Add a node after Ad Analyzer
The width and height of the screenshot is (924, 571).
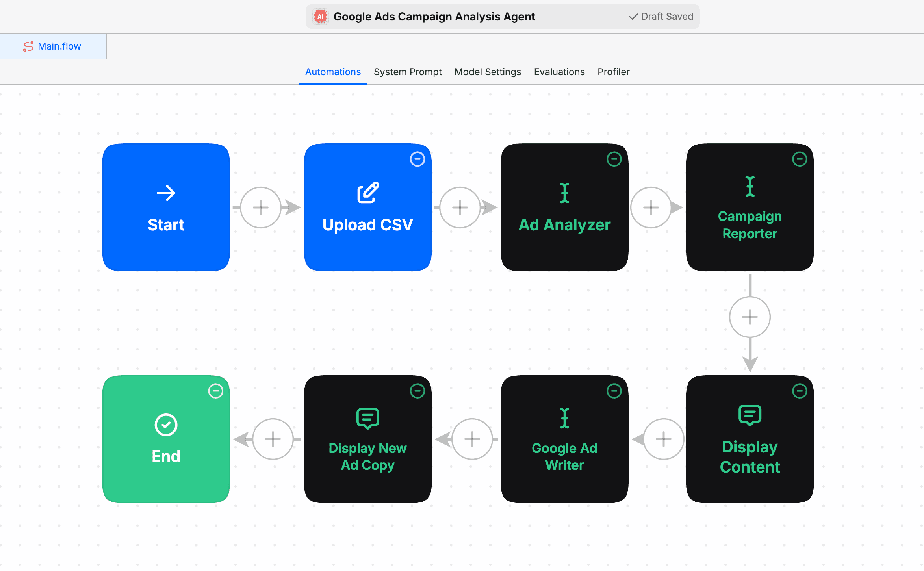(x=651, y=207)
